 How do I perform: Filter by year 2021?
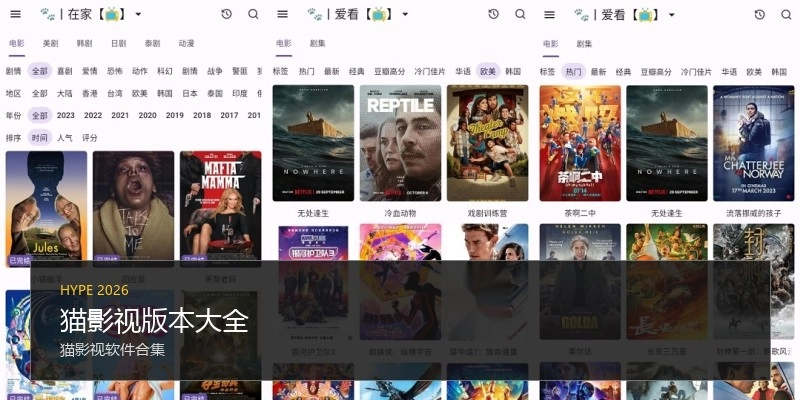coord(120,115)
